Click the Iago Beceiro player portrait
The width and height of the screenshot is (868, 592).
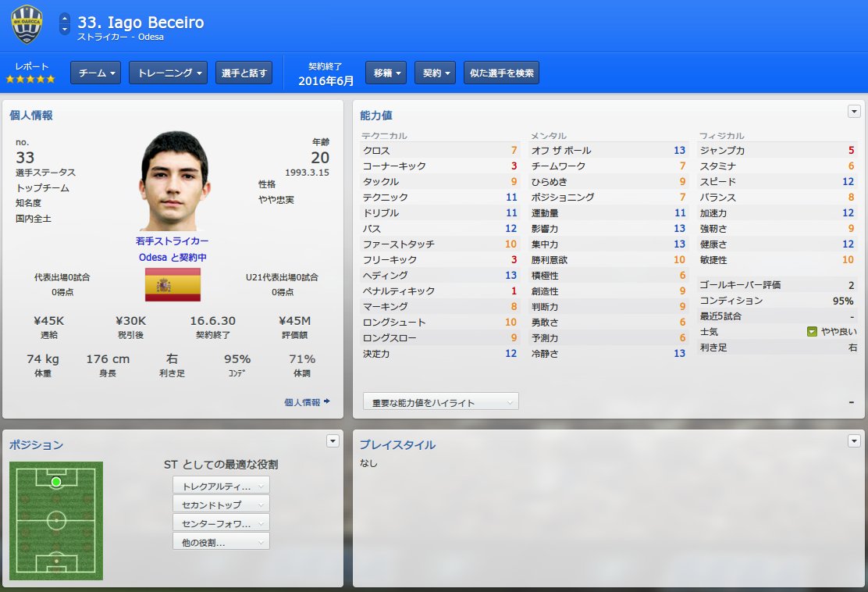[x=174, y=180]
